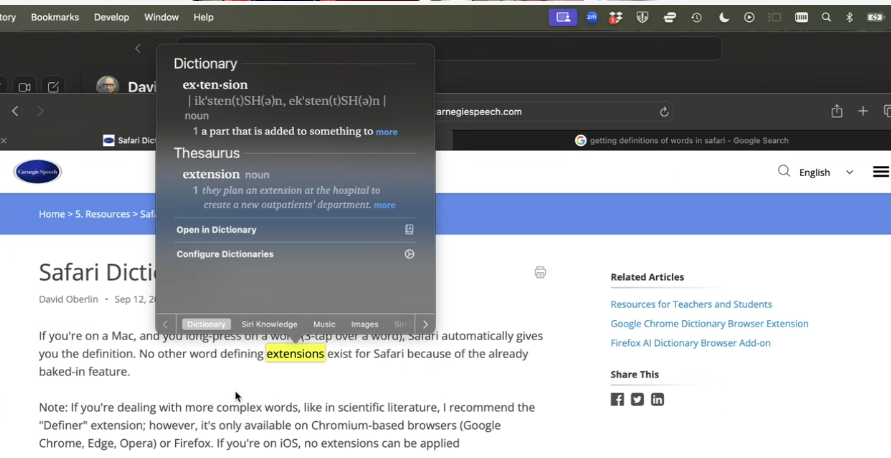Click the highlighted word extensions

click(295, 353)
